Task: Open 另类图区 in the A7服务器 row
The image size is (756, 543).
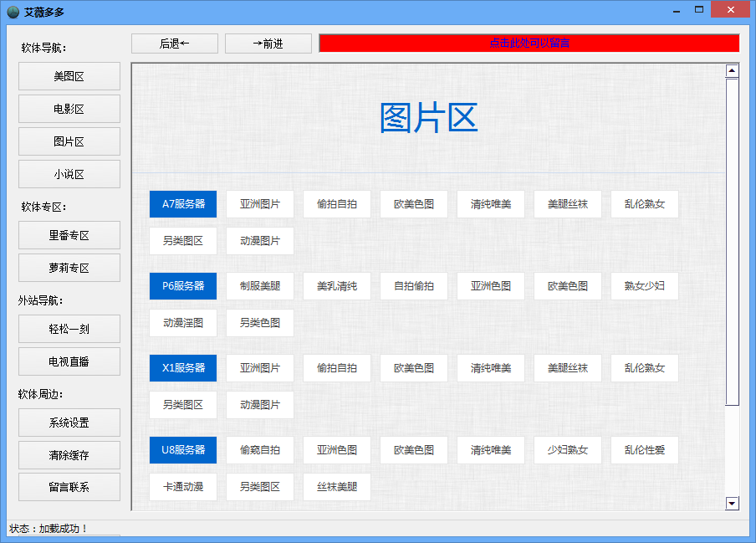Action: coord(183,241)
